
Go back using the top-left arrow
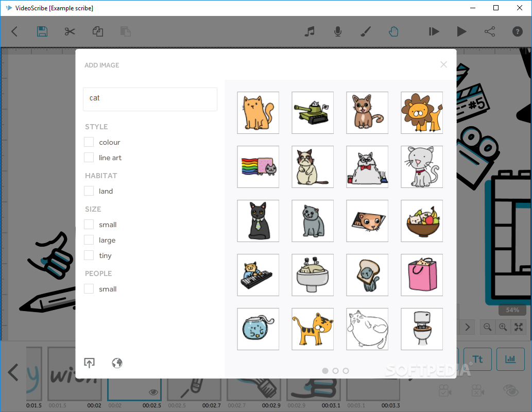coord(14,31)
